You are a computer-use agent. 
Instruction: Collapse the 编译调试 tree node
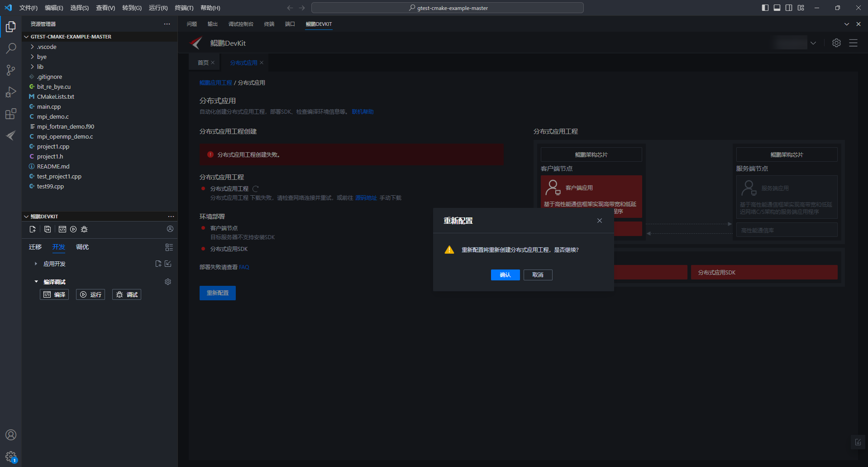pos(36,282)
